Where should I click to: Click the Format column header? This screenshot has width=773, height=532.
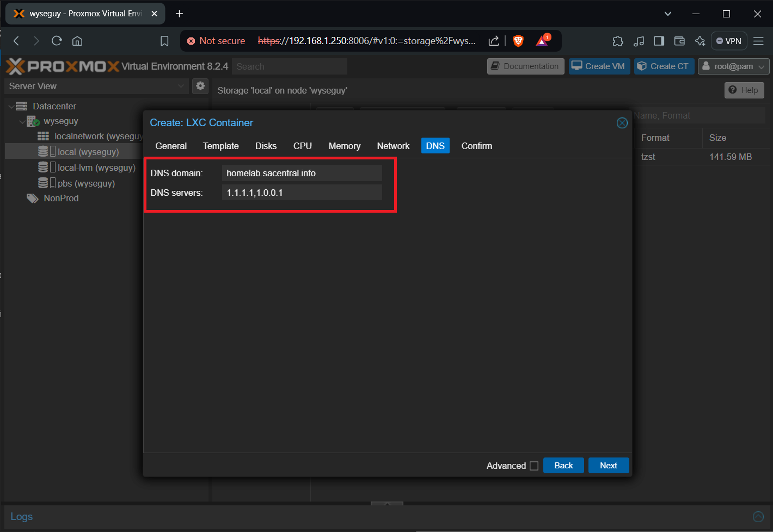[x=655, y=138]
